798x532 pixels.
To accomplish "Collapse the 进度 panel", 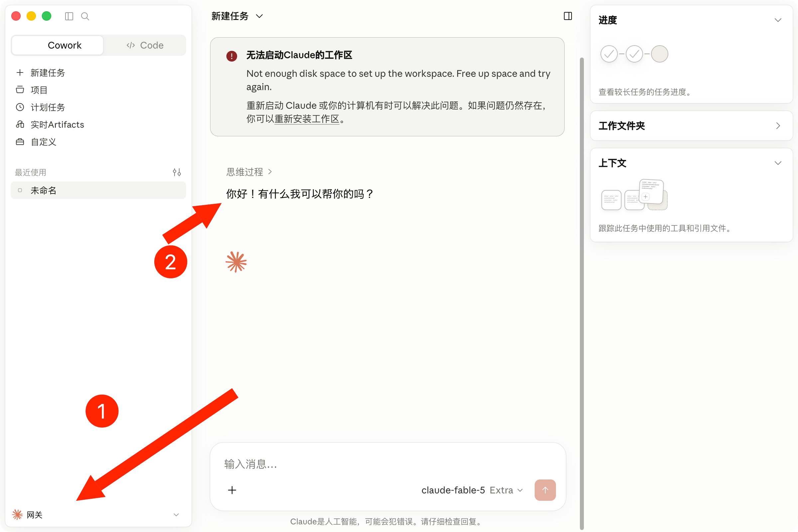I will tap(778, 20).
